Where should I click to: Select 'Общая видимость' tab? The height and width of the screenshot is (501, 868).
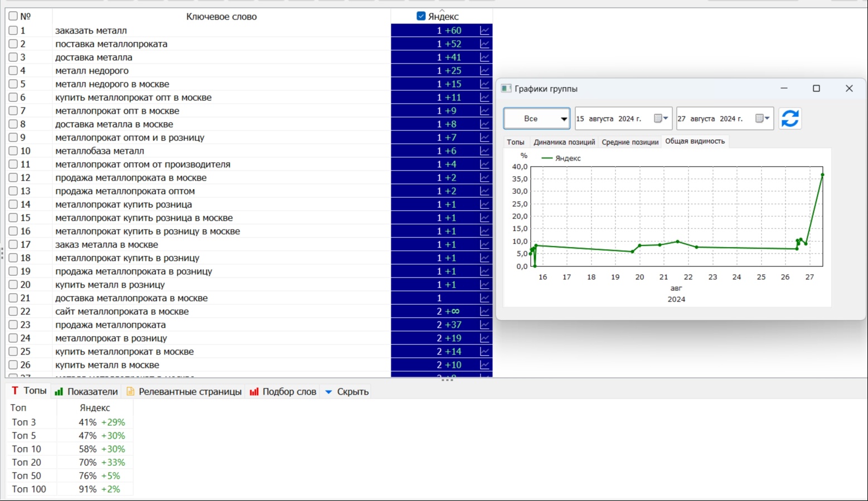(695, 142)
